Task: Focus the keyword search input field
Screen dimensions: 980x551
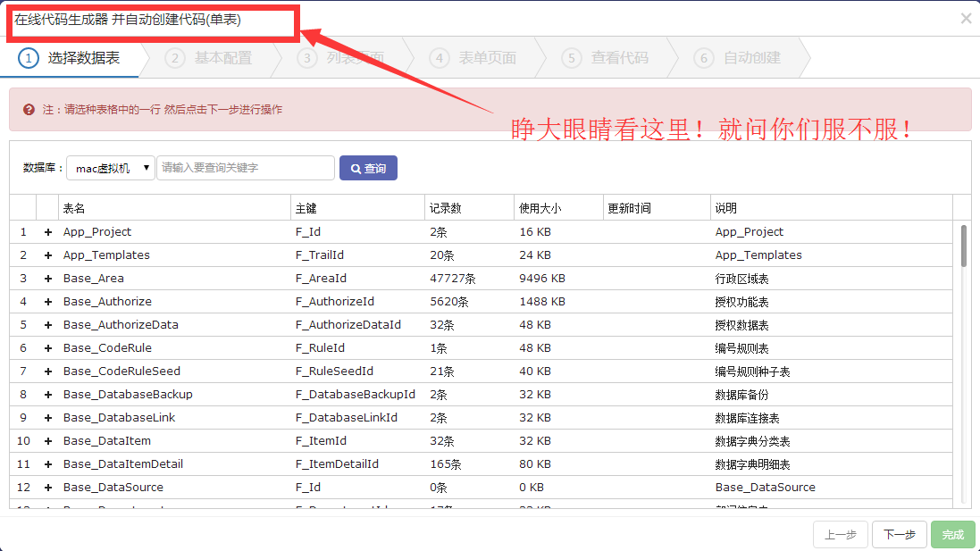Action: [246, 168]
